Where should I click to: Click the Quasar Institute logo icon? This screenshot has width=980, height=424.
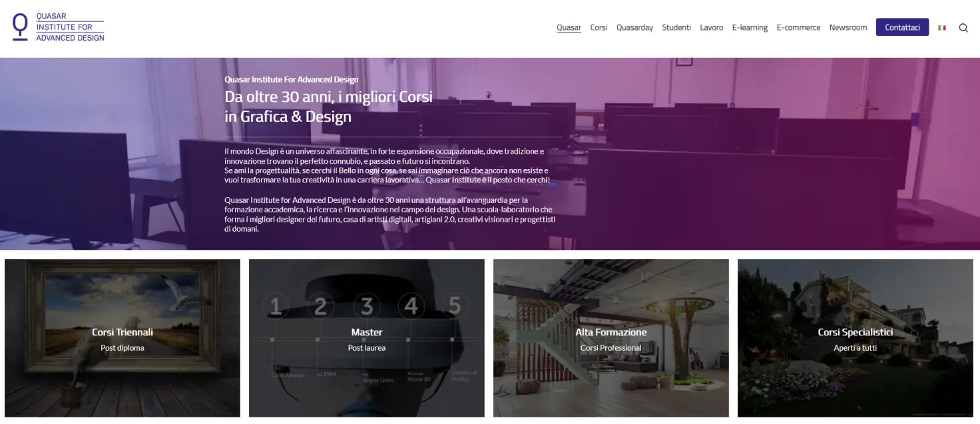click(21, 27)
